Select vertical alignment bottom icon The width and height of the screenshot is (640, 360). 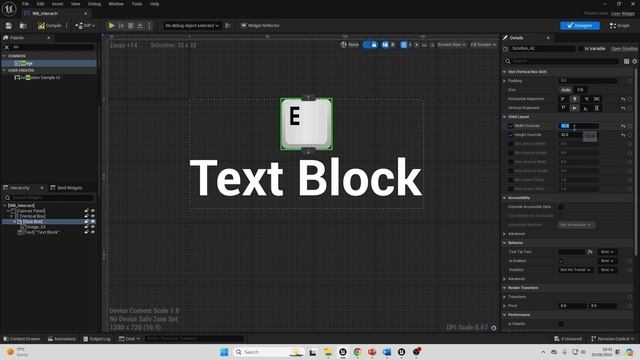[585, 108]
